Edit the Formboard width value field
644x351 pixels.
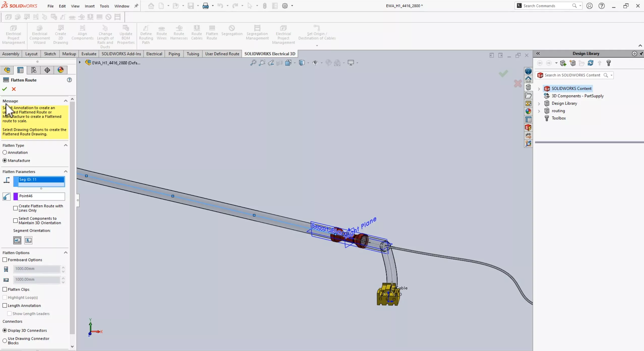(x=37, y=268)
